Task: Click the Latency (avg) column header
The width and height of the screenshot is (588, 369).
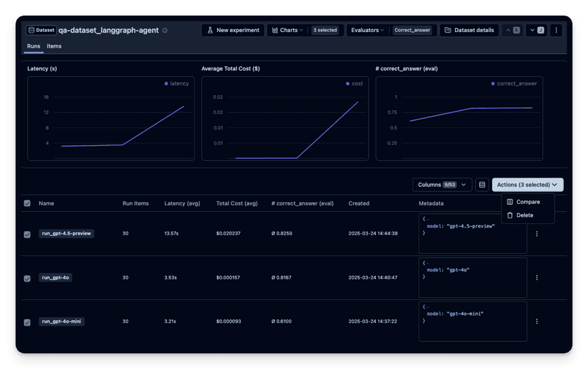Action: pos(182,203)
